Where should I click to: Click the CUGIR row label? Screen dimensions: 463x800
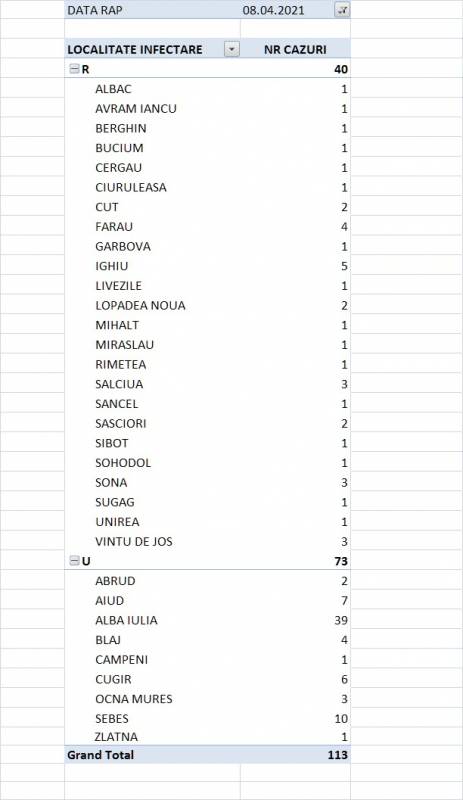113,679
